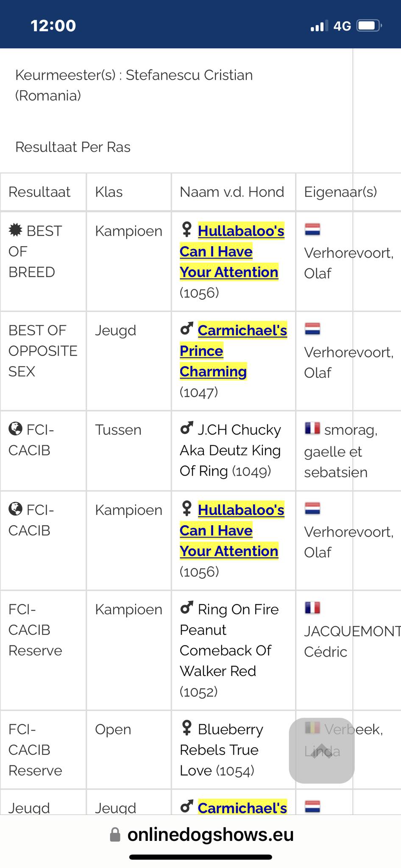Click the Best of Breed star icon
401x868 pixels.
tap(16, 230)
